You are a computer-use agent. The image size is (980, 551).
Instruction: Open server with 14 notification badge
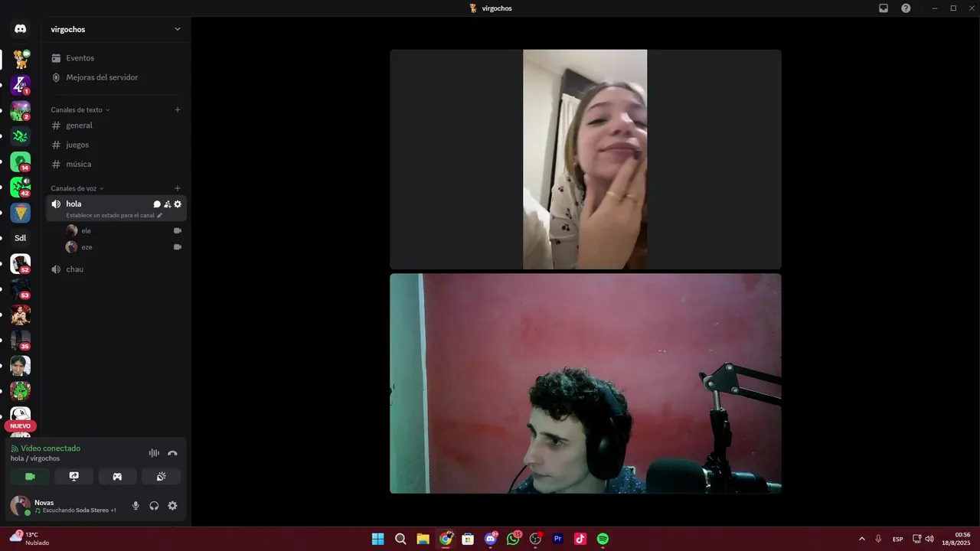coord(21,161)
